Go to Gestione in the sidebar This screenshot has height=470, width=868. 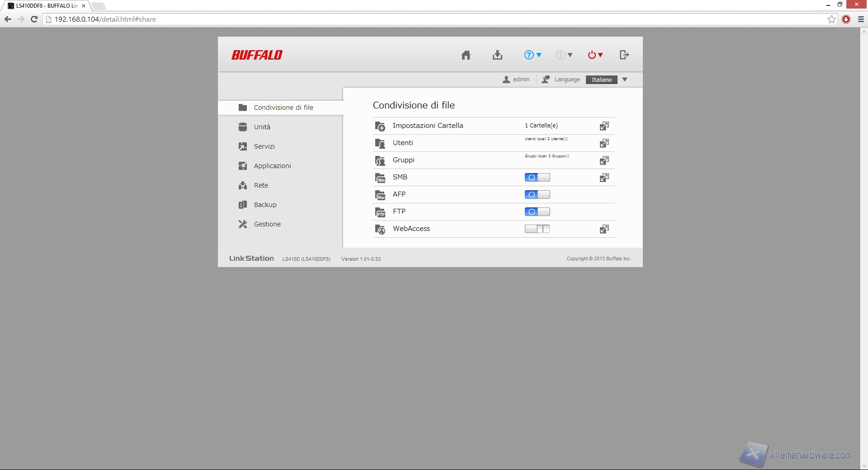tap(267, 224)
